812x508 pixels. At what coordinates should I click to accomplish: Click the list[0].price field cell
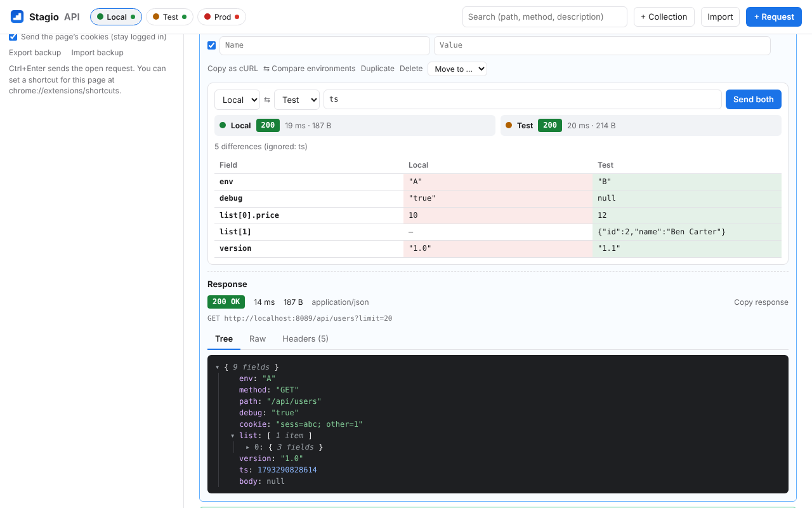(x=309, y=215)
